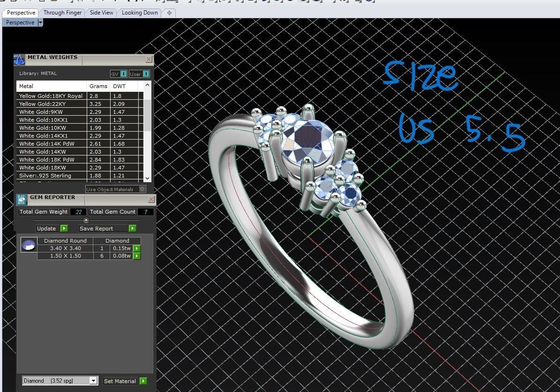Image resolution: width=560 pixels, height=392 pixels.
Task: Click the center diamond on the ring
Action: pyautogui.click(x=308, y=142)
